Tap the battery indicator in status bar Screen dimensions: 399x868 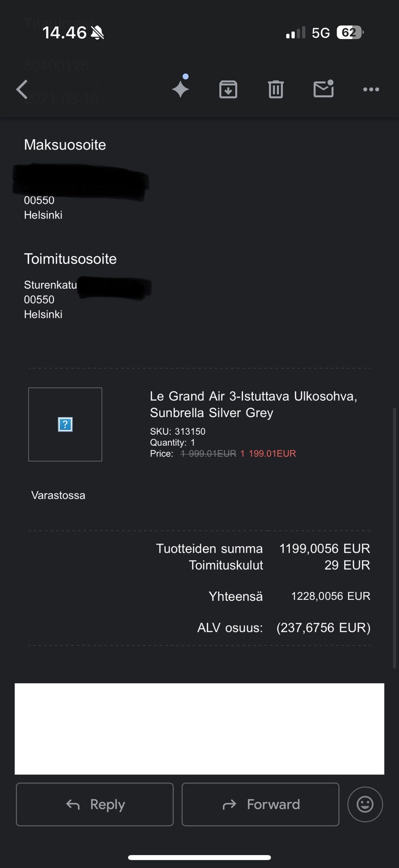[350, 32]
